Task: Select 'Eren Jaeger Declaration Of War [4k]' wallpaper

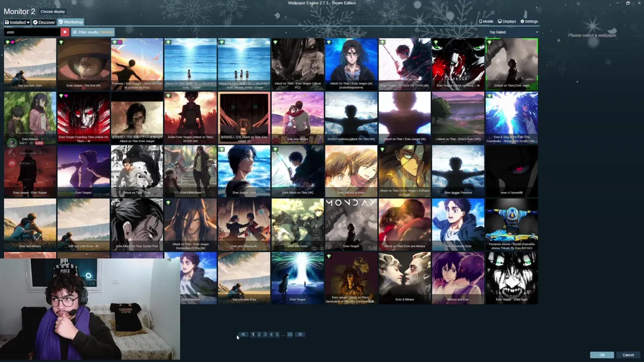Action: click(190, 225)
